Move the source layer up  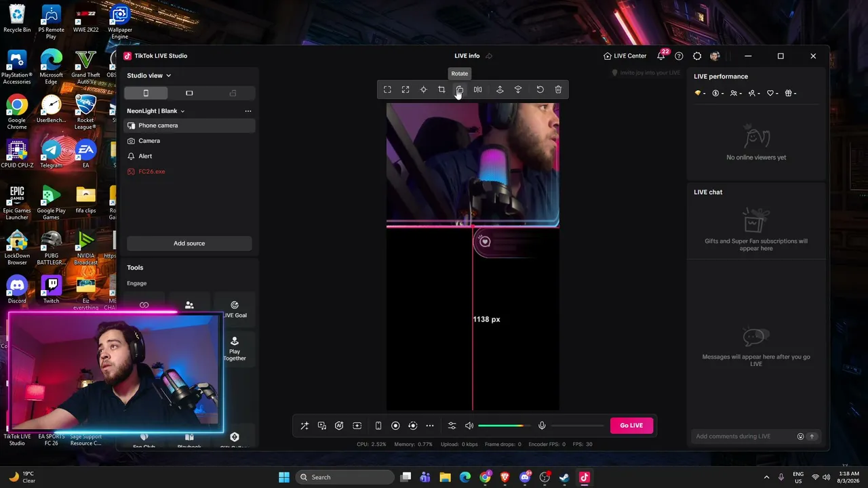[x=500, y=89]
